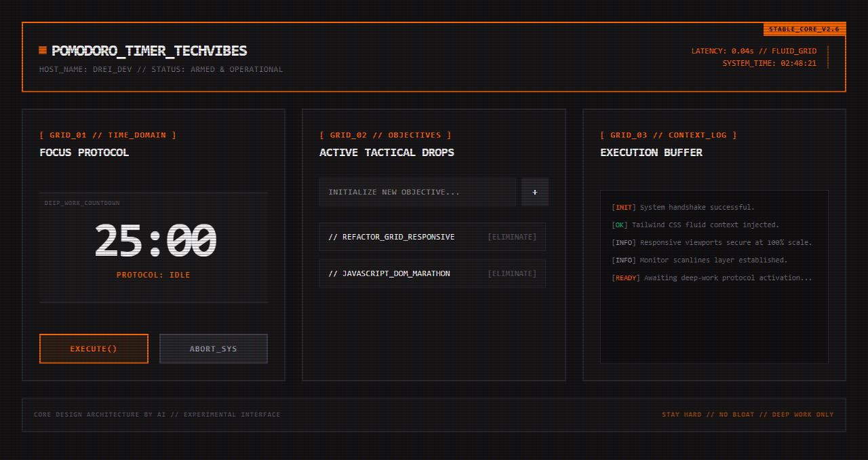
Task: Click the STABLE_CORE_V2.6 badge
Action: point(804,29)
